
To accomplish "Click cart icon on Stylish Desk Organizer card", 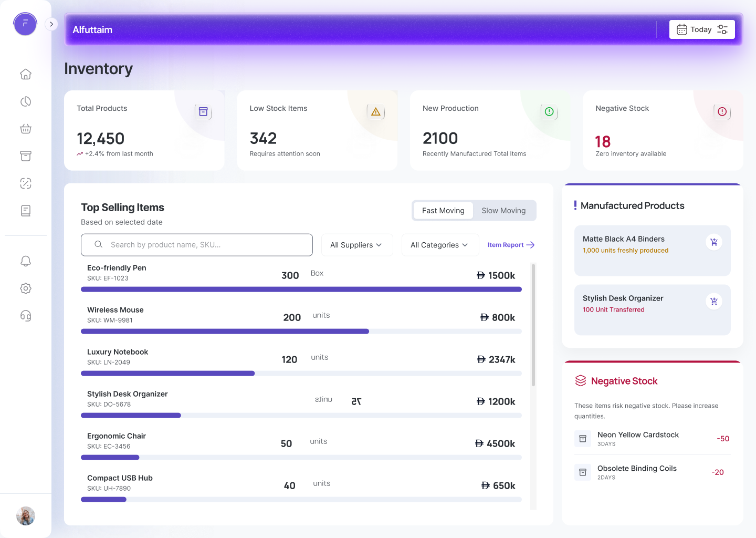I will point(714,302).
